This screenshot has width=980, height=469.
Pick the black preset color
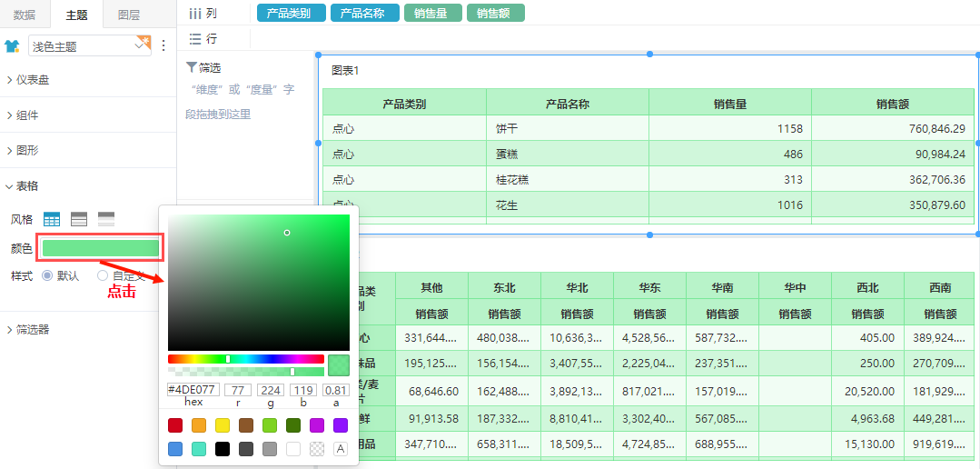(223, 448)
